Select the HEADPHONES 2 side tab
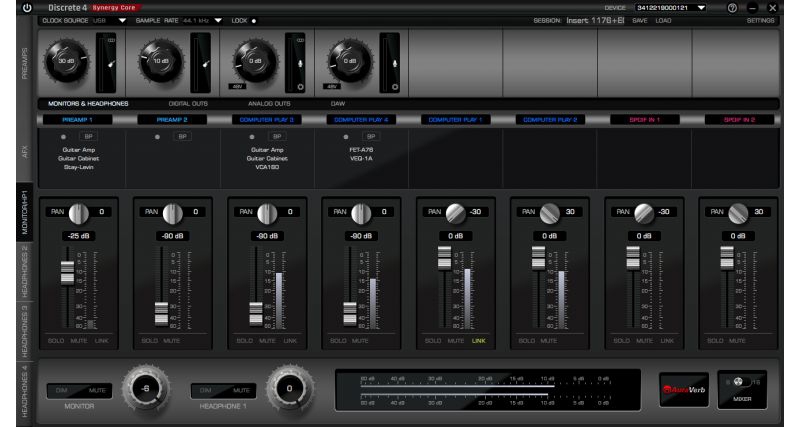The image size is (800, 427). [x=24, y=271]
